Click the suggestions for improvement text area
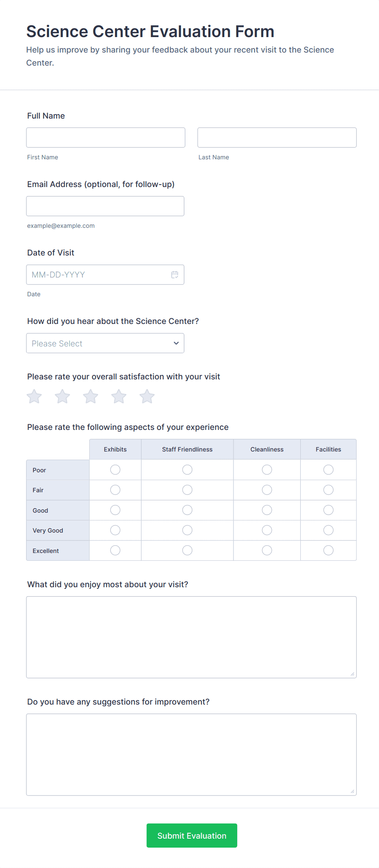 coord(192,755)
